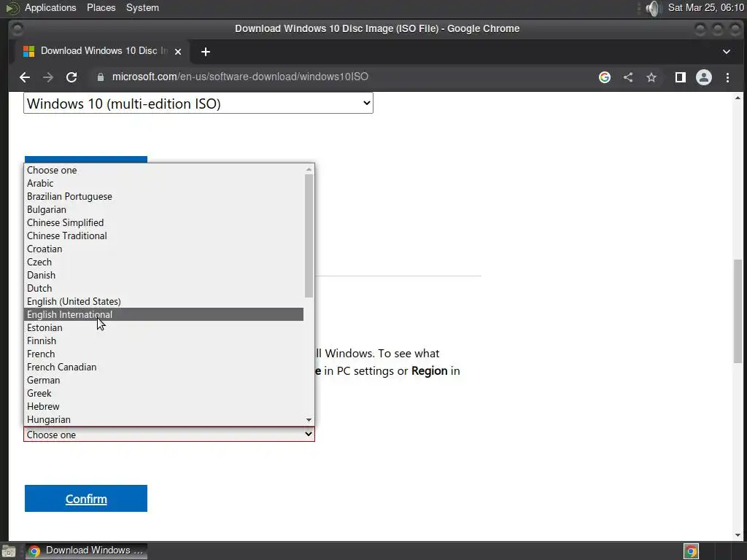Click the language list scrollbar thumb
Viewport: 747px width, 560px height.
tap(309, 236)
